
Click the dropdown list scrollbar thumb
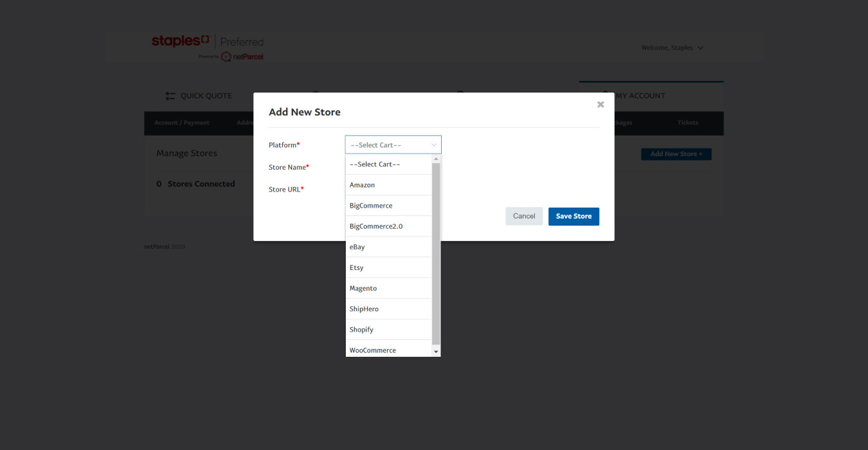tap(436, 254)
